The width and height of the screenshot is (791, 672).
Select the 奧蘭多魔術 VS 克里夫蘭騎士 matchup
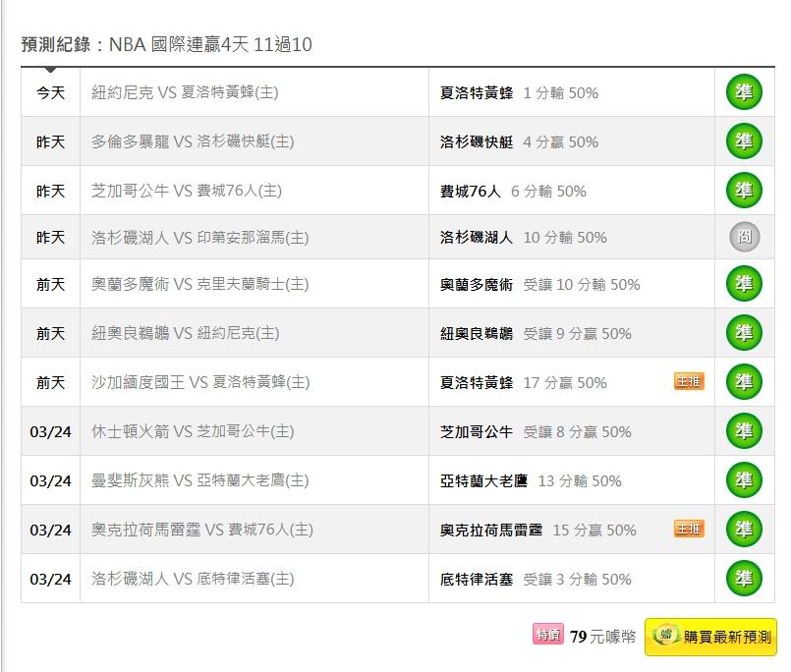pyautogui.click(x=199, y=284)
